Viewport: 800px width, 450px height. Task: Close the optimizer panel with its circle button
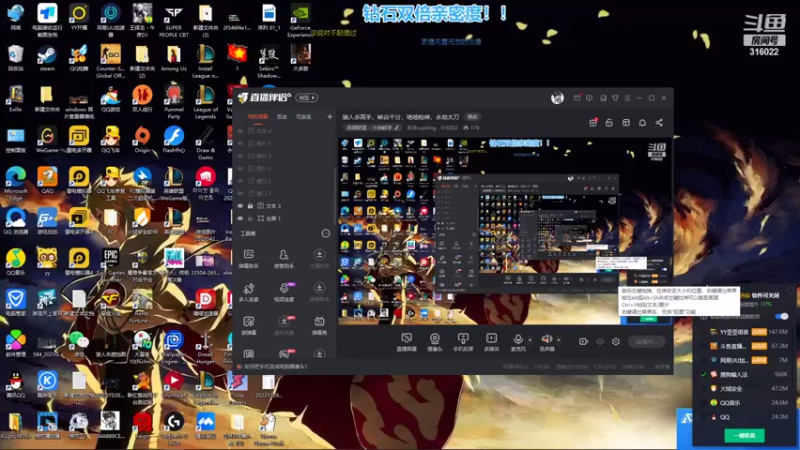pos(790,290)
